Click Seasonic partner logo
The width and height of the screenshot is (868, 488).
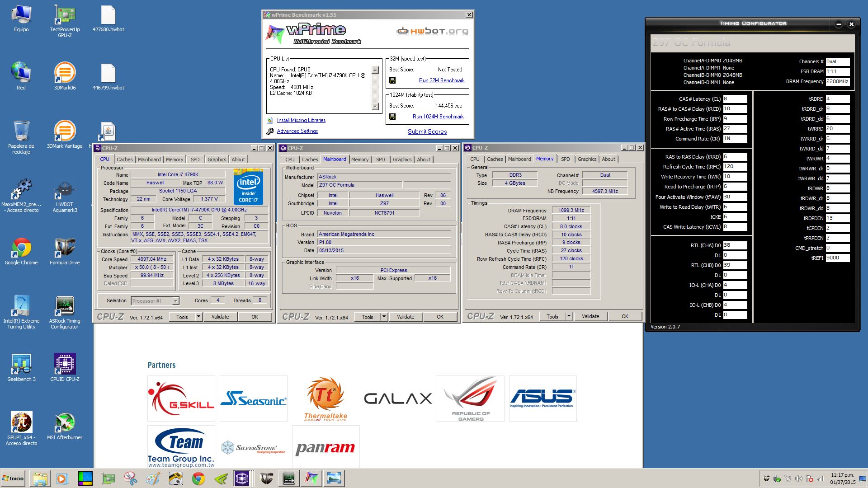254,399
